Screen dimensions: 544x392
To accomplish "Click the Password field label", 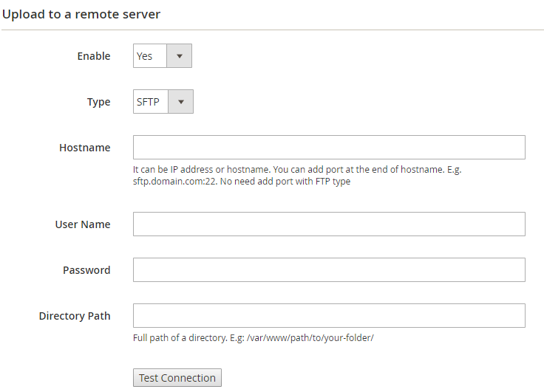I will coord(86,270).
